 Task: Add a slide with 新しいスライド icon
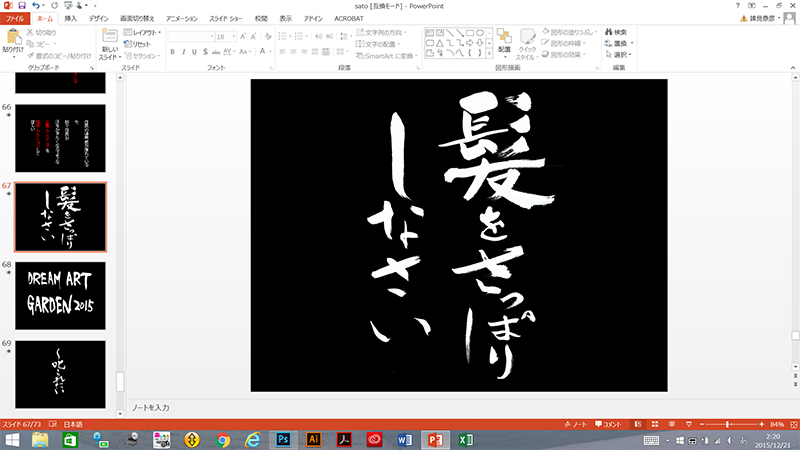tap(109, 39)
